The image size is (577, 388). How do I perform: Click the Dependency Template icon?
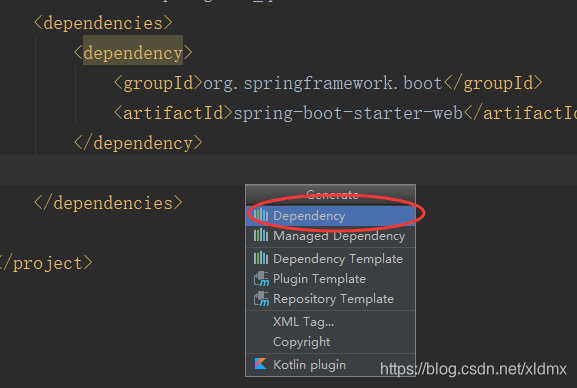point(261,258)
